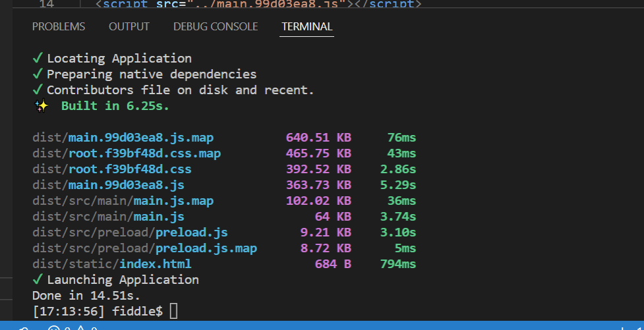
Task: Click the 3.74s build time value
Action: tap(398, 217)
